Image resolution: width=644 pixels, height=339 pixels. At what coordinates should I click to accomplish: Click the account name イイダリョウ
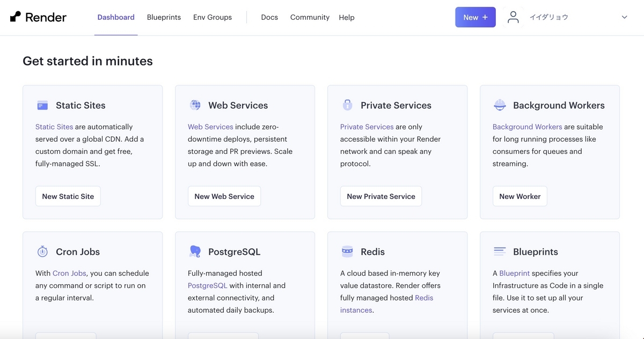tap(549, 17)
